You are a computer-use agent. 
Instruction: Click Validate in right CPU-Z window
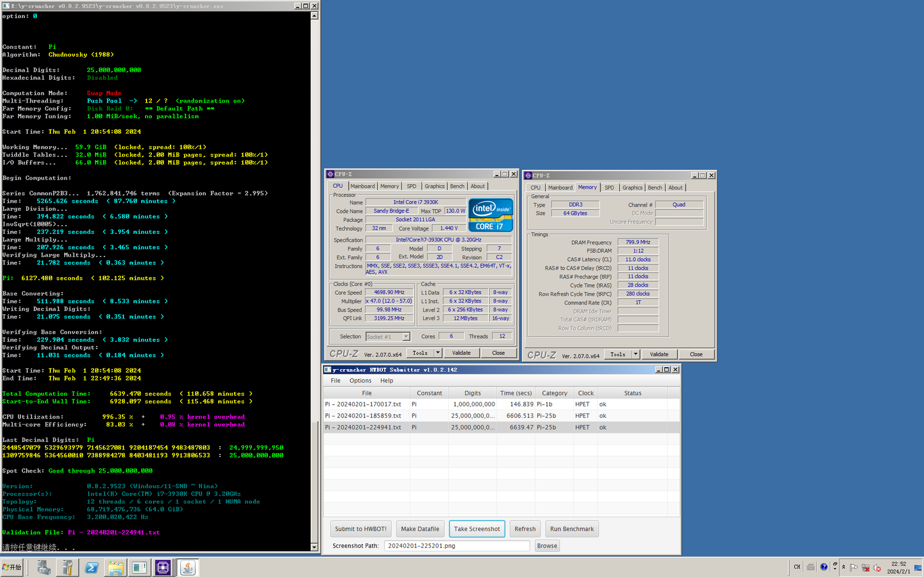pos(659,354)
